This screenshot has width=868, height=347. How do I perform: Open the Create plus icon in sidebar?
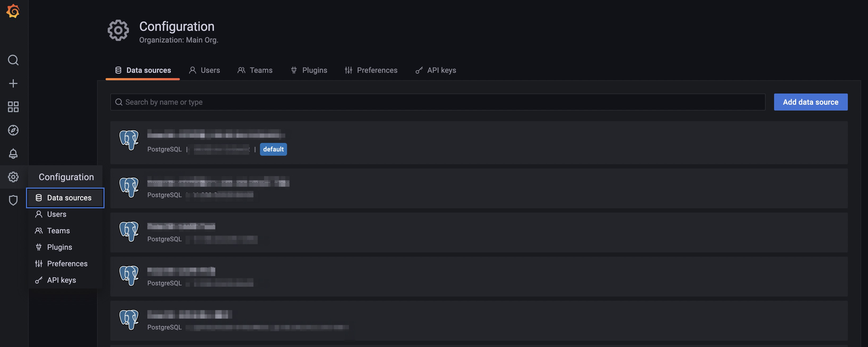[x=13, y=83]
